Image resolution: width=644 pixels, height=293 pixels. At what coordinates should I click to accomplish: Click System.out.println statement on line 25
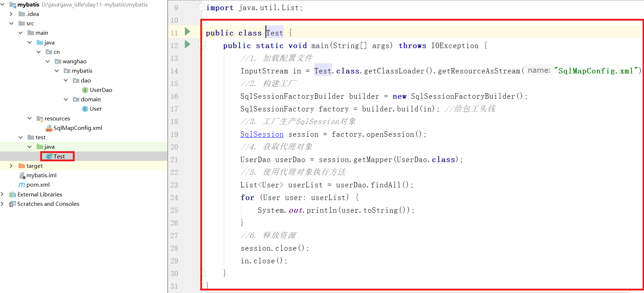tap(336, 210)
